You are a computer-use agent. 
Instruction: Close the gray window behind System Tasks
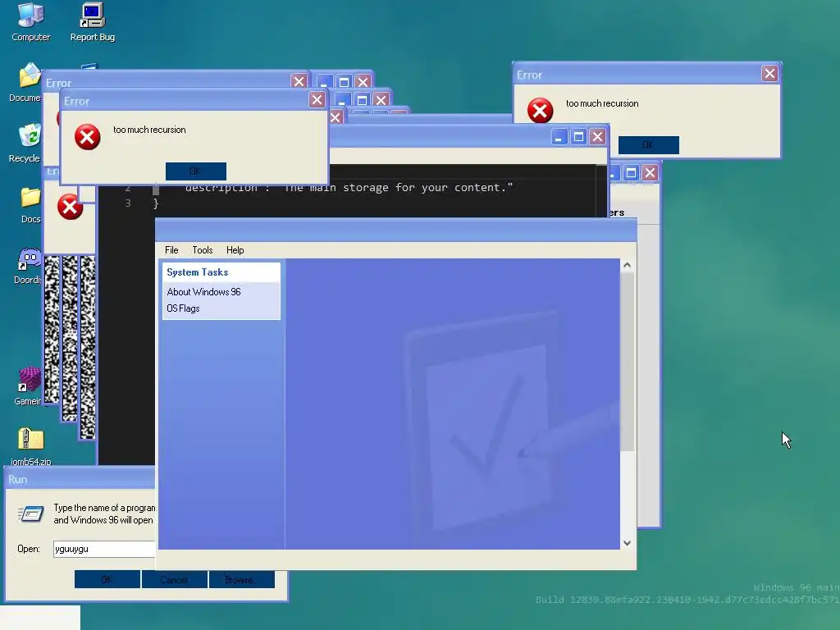(650, 172)
